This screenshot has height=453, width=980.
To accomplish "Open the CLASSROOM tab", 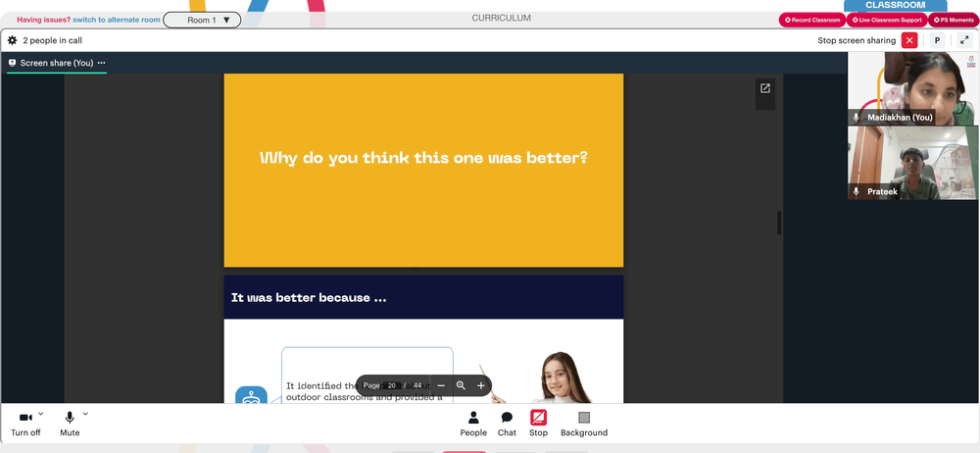I will [x=895, y=5].
